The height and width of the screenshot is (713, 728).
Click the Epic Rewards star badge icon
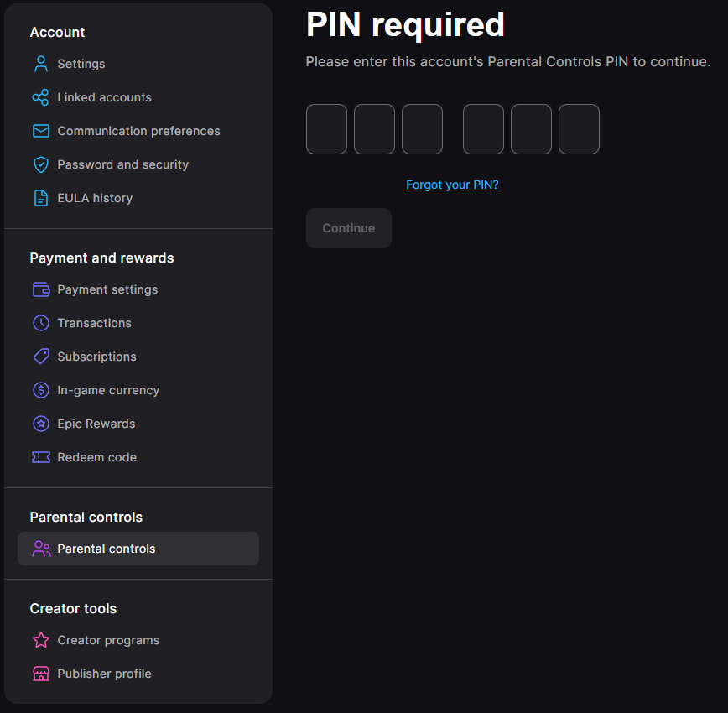click(41, 424)
